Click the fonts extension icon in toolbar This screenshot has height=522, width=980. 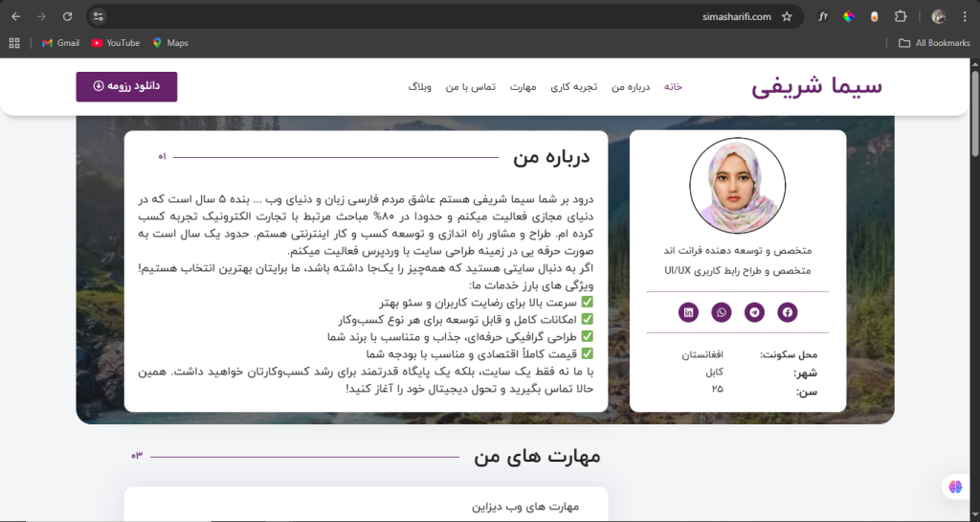coord(823,17)
